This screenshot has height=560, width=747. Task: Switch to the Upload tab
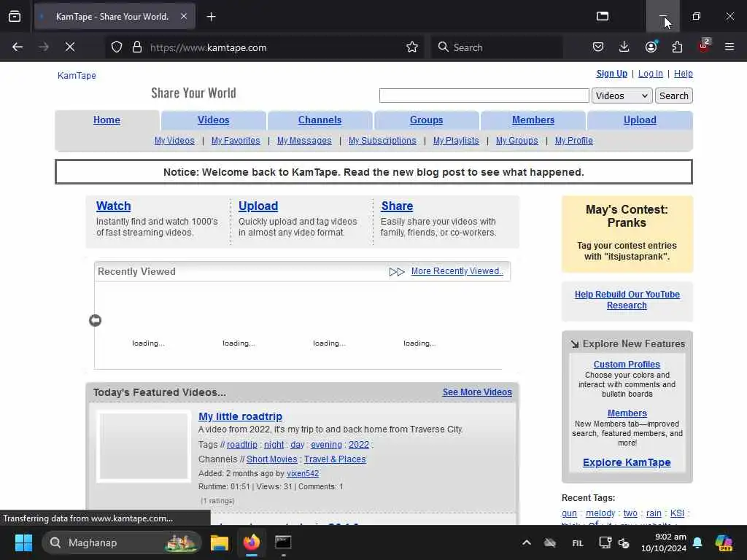tap(640, 120)
